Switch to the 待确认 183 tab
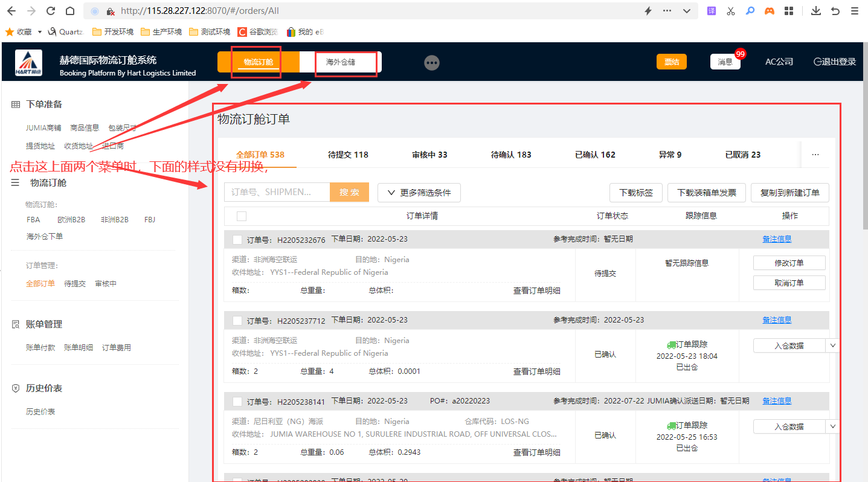Viewport: 868px width, 482px height. (x=511, y=155)
